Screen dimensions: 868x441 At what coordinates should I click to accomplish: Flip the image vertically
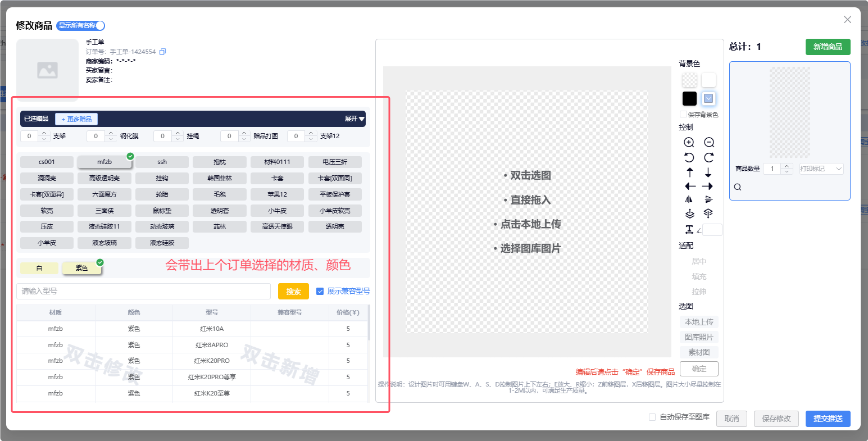[x=708, y=199]
